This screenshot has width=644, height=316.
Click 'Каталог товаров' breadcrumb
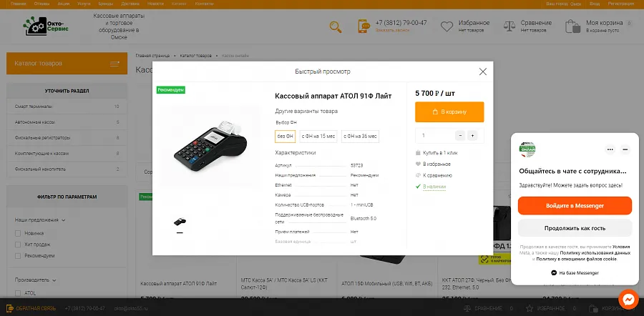196,55
